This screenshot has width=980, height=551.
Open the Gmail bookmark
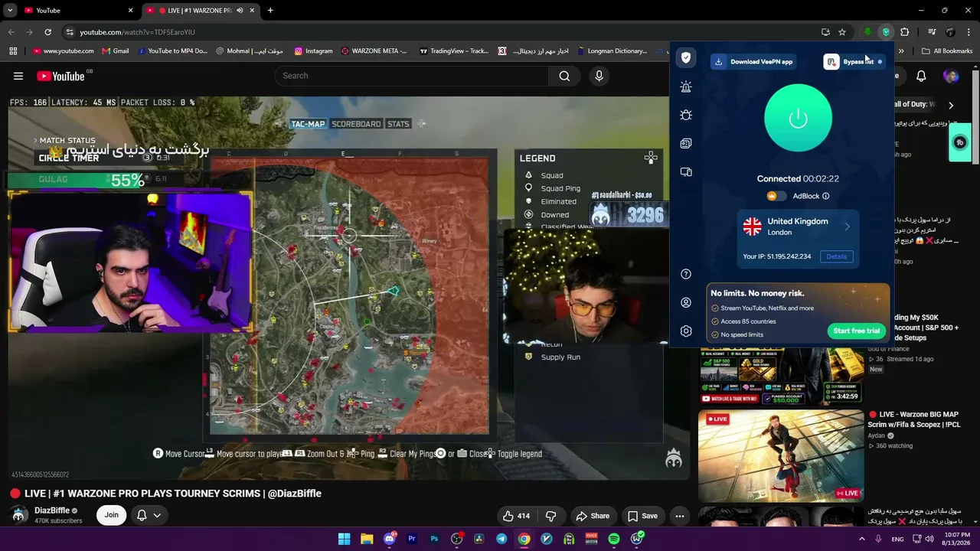click(115, 51)
